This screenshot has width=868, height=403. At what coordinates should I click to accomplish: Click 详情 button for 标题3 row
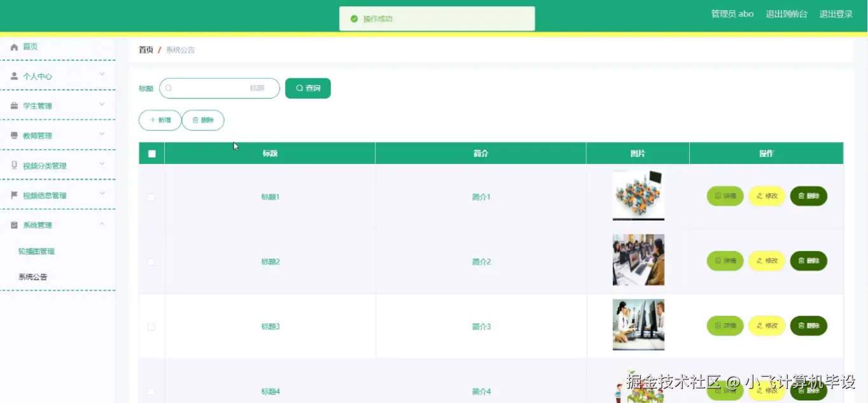coord(725,326)
